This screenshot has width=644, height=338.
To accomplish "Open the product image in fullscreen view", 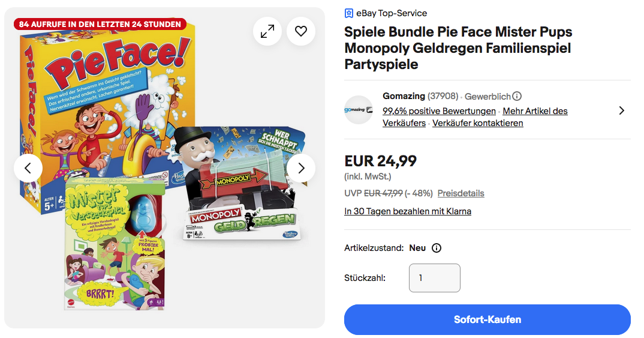I will (x=267, y=31).
